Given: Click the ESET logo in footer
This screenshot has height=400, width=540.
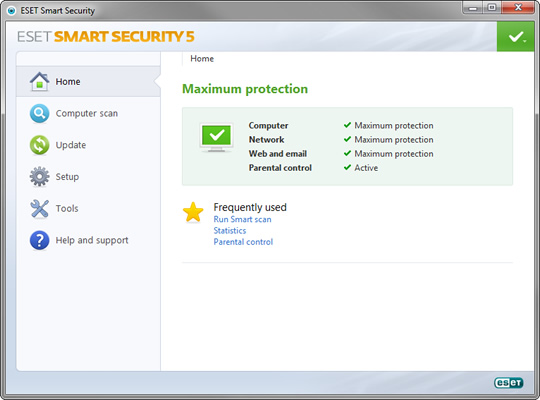Looking at the screenshot, I should point(508,382).
